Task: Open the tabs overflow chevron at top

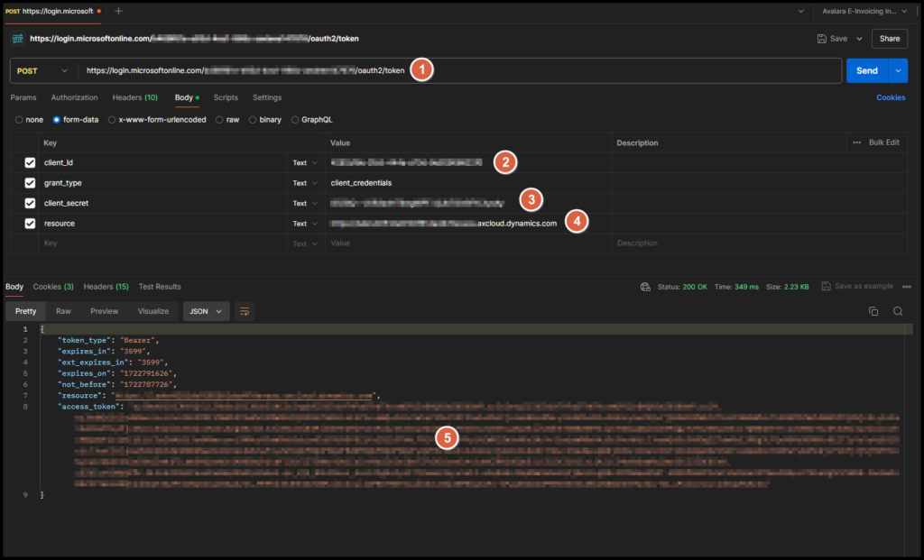Action: [801, 11]
